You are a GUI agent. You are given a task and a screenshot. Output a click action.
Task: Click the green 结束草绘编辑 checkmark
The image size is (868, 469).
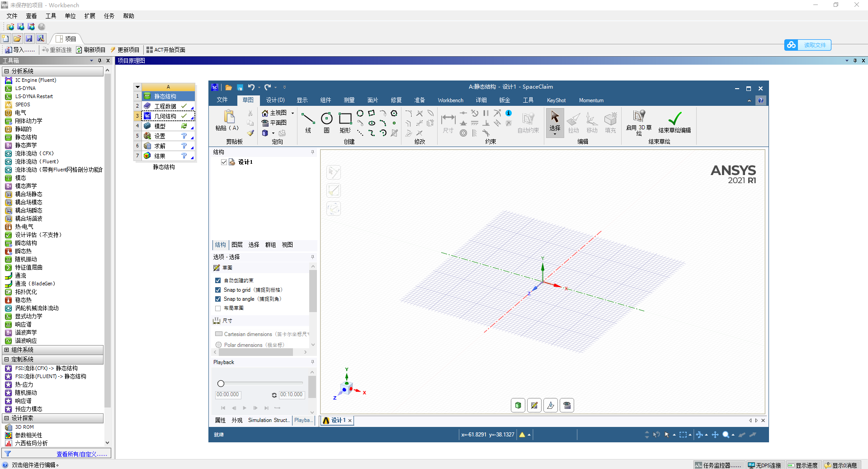675,118
